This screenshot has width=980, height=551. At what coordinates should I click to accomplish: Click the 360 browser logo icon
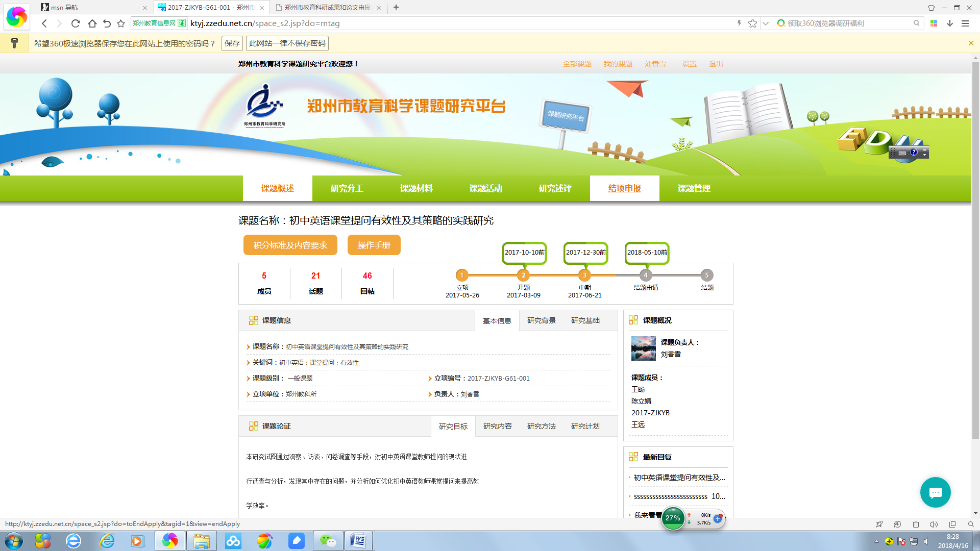(x=17, y=16)
